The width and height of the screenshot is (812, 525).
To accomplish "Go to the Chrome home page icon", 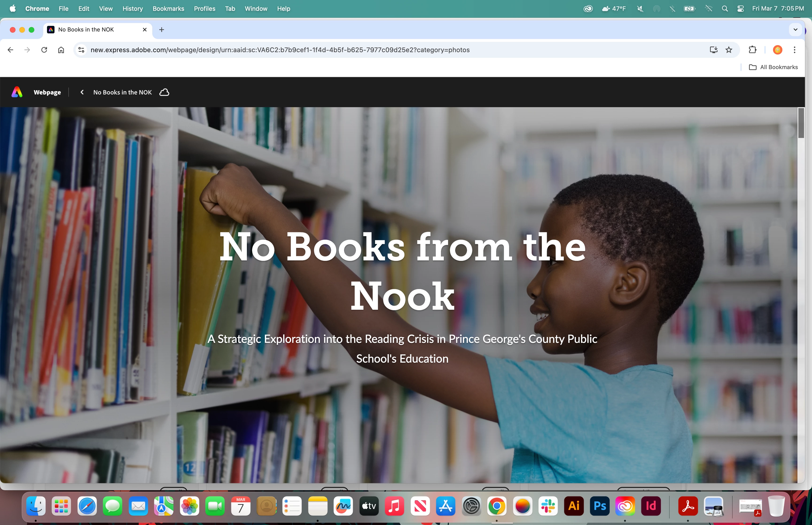I will [61, 50].
